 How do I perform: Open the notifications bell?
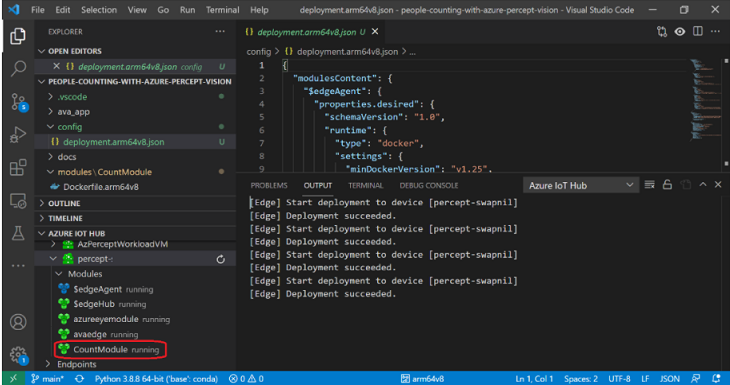click(716, 378)
